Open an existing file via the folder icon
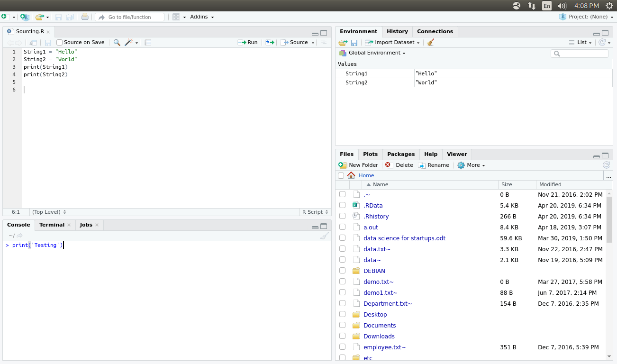The image size is (617, 364). pos(39,17)
